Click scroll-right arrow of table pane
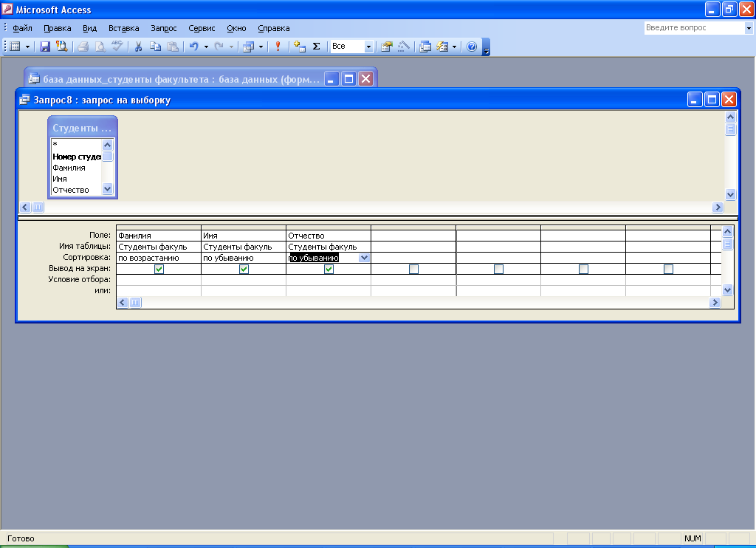The width and height of the screenshot is (756, 548). click(x=718, y=207)
